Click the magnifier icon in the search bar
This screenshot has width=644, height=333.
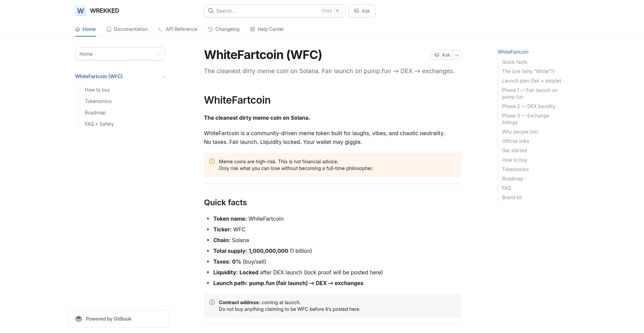(x=211, y=11)
